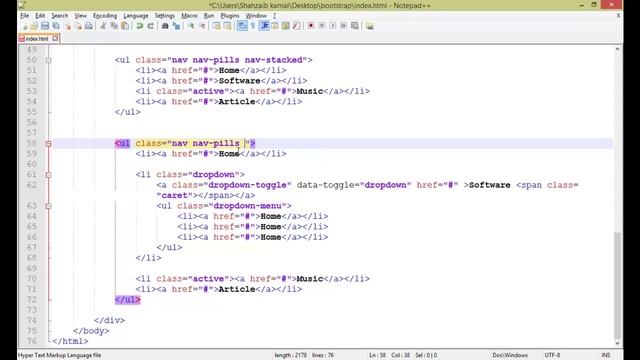Click the Zoom In toolbar icon
The height and width of the screenshot is (360, 640).
click(191, 26)
